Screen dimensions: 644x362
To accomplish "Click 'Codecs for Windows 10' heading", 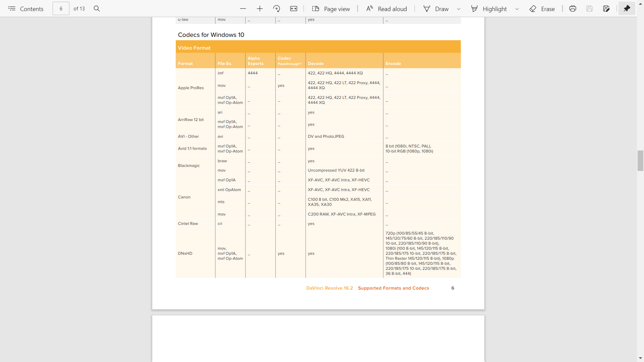I will (211, 35).
